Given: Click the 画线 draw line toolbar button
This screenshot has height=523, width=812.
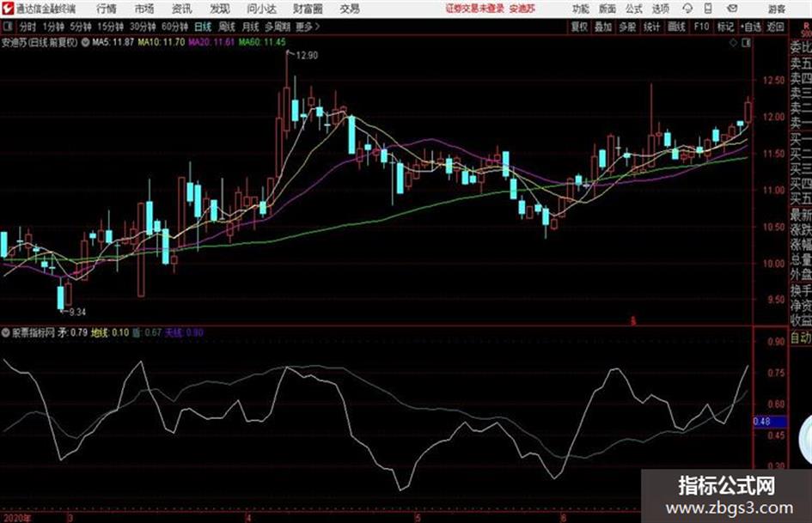Looking at the screenshot, I should pos(676,27).
